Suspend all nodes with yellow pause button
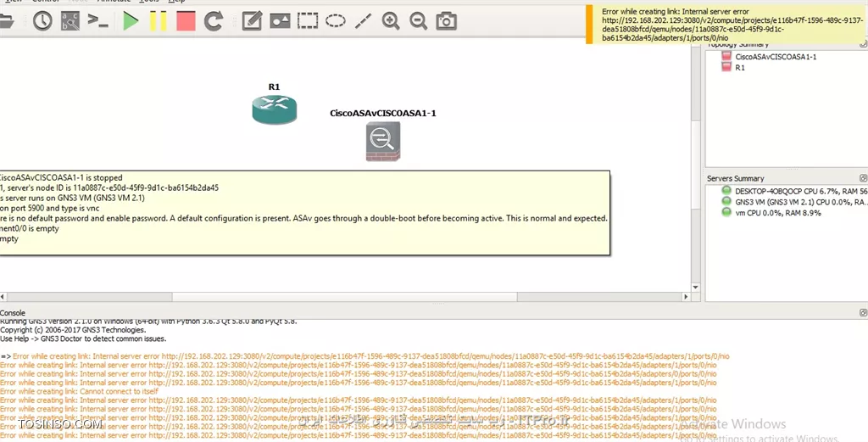Screen dimensions: 868x442 click(158, 21)
